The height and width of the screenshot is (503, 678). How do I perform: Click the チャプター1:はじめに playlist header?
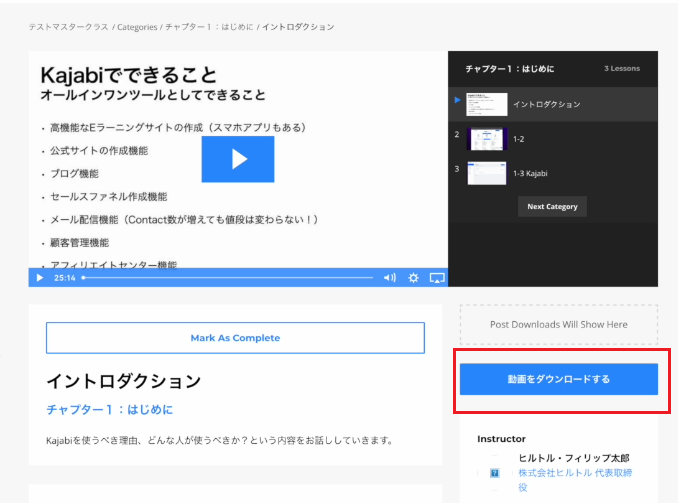pos(509,69)
